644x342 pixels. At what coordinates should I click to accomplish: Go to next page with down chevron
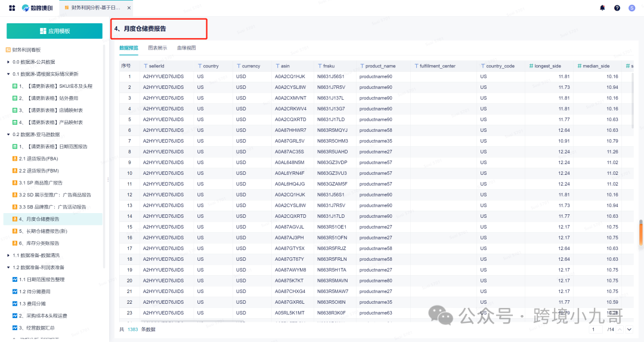tap(630, 329)
